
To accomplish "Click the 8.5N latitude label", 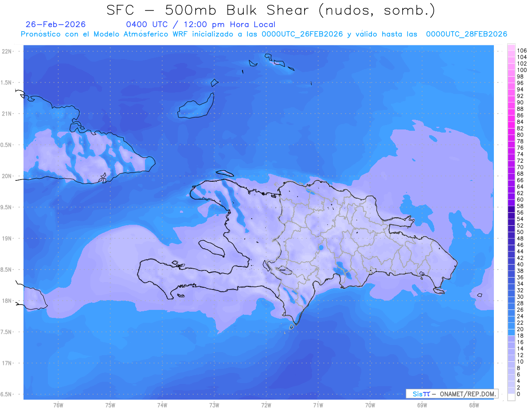I will pos(7,270).
